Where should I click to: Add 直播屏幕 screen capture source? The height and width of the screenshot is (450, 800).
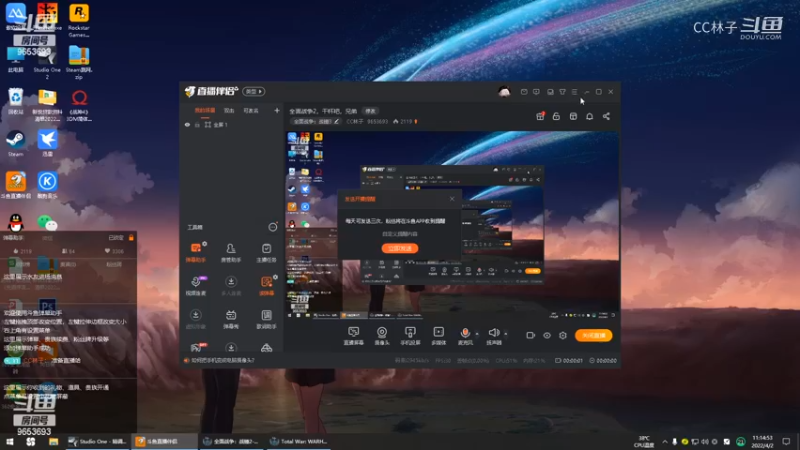coord(354,336)
